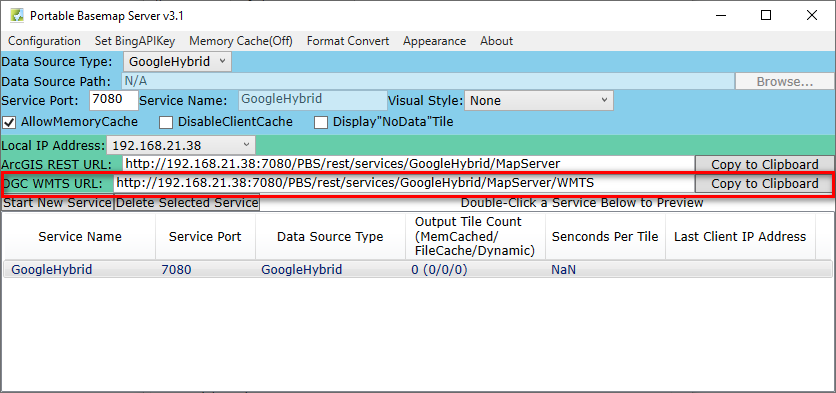Focus the Service Port field showing 7080

tap(114, 100)
